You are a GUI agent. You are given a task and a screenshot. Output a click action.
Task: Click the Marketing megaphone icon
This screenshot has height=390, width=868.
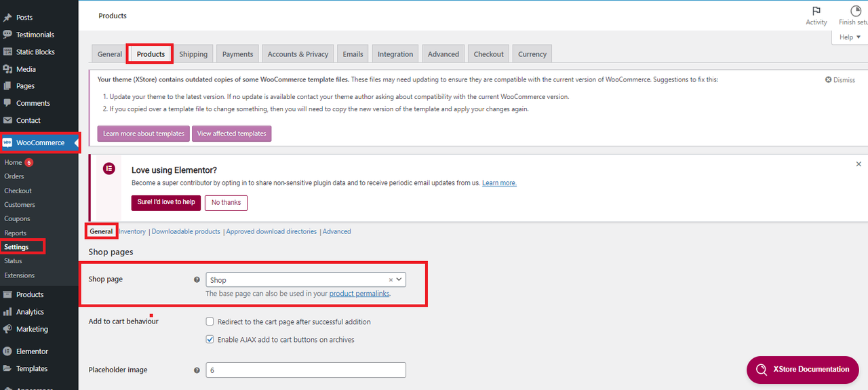click(7, 329)
